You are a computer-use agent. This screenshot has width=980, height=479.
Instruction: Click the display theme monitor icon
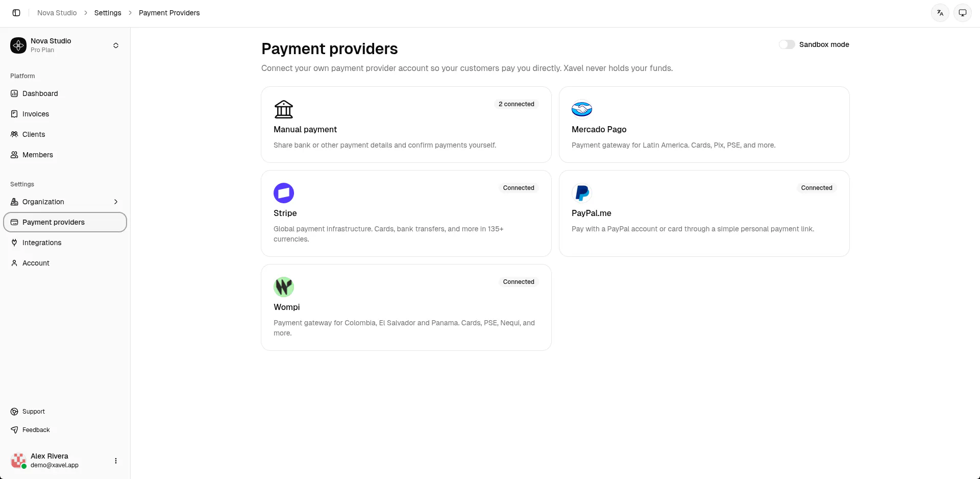coord(963,13)
